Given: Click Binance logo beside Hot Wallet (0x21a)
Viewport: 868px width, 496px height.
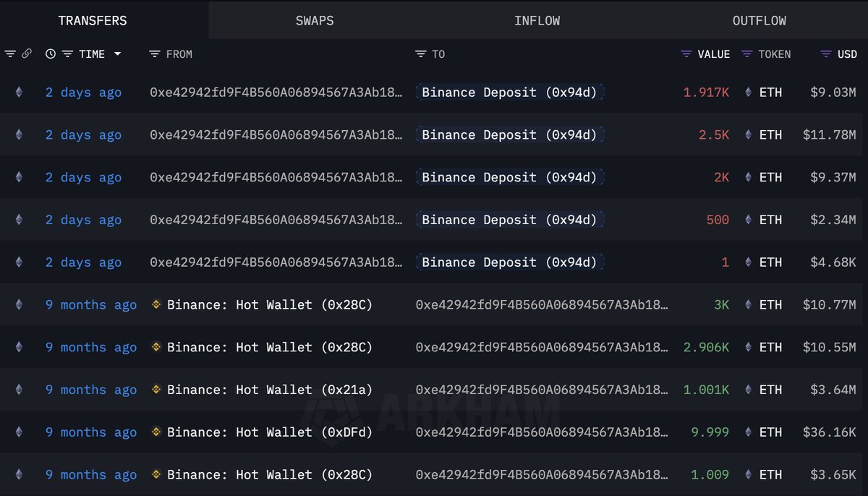Looking at the screenshot, I should (156, 390).
